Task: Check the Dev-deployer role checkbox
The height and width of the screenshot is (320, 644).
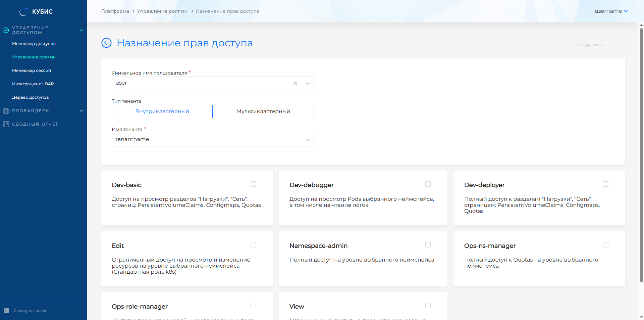Action: point(606,184)
